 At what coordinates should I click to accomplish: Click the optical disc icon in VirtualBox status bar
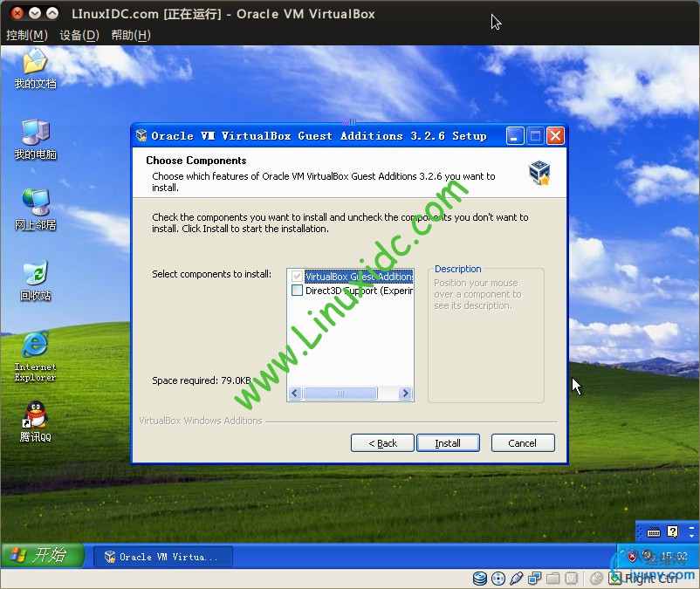[x=498, y=579]
